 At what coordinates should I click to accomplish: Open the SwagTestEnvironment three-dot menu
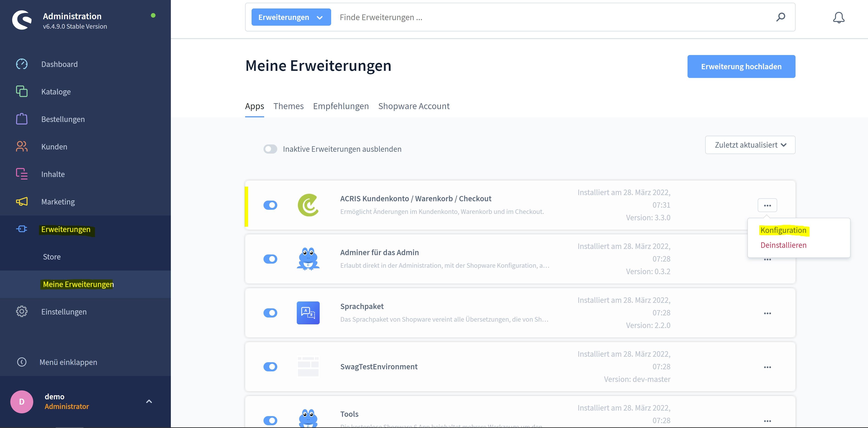coord(767,367)
